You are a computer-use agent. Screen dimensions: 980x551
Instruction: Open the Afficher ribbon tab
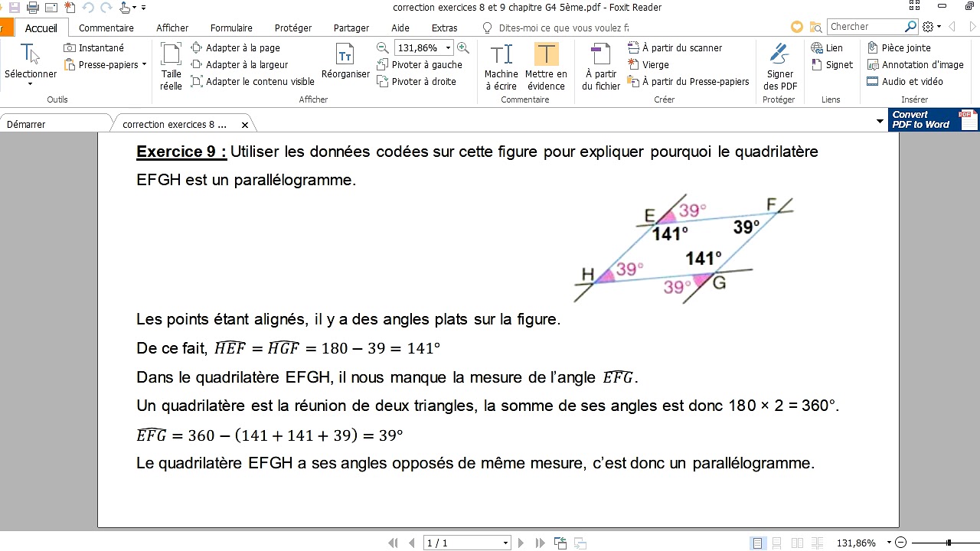[x=172, y=28]
